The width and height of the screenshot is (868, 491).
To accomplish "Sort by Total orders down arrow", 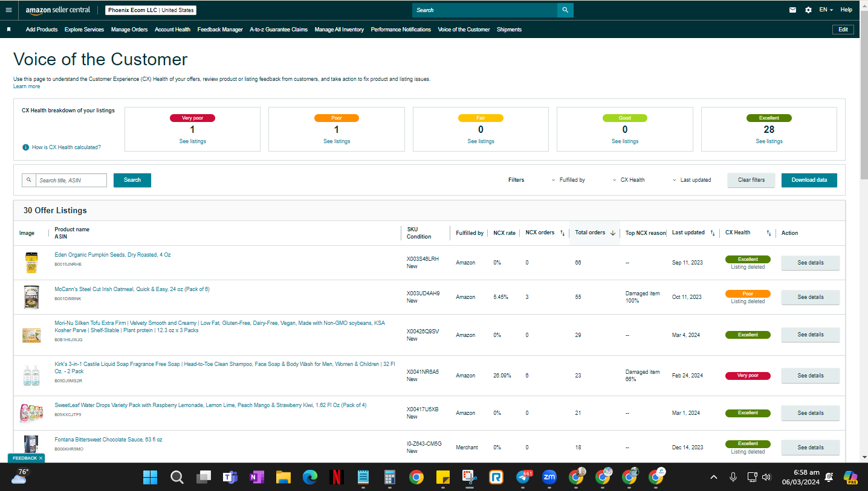I will click(613, 233).
